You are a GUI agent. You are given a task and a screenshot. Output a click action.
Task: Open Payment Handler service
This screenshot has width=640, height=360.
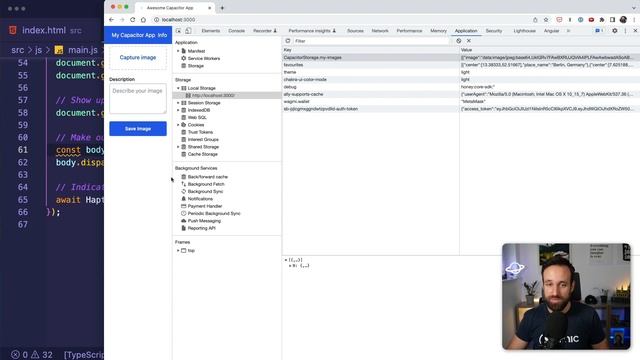(x=205, y=206)
